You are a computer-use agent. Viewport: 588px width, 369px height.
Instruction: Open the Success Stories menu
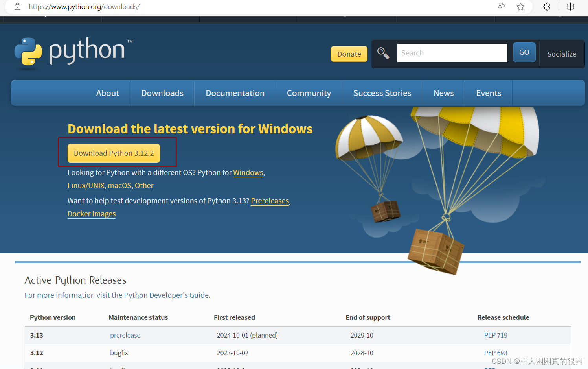pos(382,93)
